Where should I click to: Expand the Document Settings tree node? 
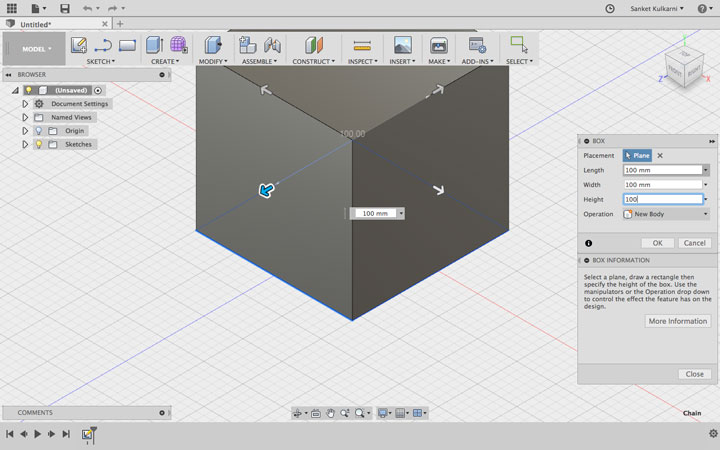25,104
